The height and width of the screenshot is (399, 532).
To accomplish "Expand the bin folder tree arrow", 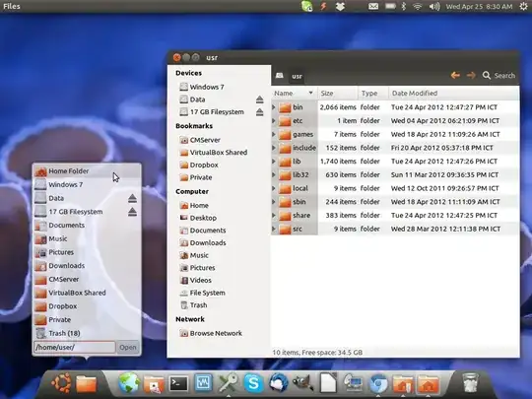I will point(274,107).
